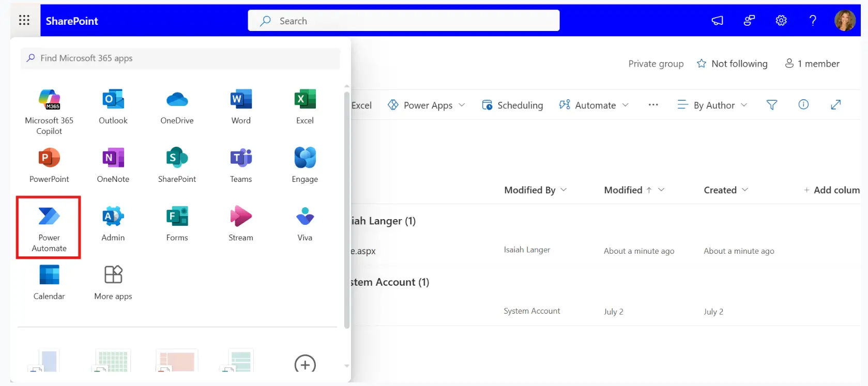Open the Modified By column menu
This screenshot has height=386, width=868.
[x=535, y=190]
